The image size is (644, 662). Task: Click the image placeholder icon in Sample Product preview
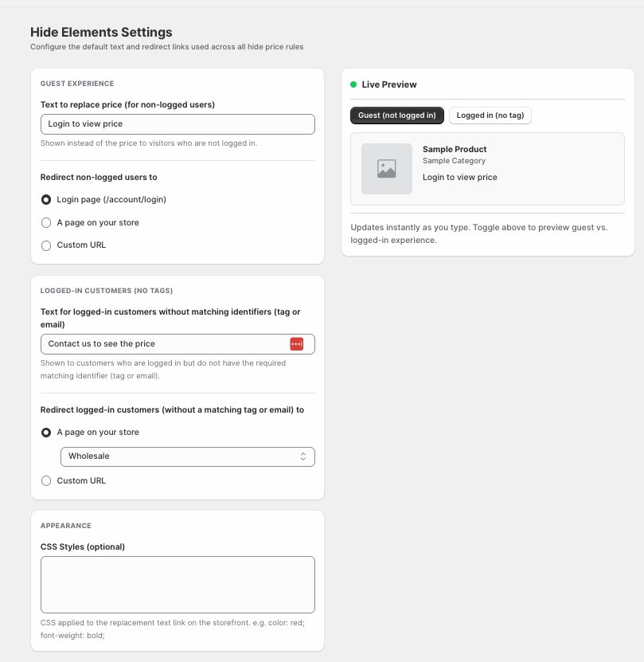[x=387, y=169]
